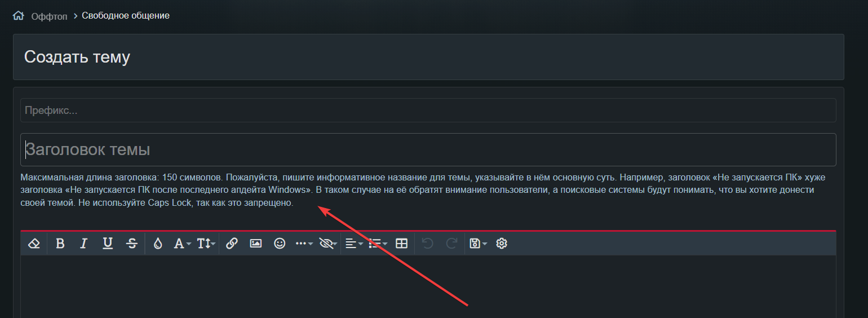Open the text color droplet picker
Screen dimensions: 868x318
point(158,244)
